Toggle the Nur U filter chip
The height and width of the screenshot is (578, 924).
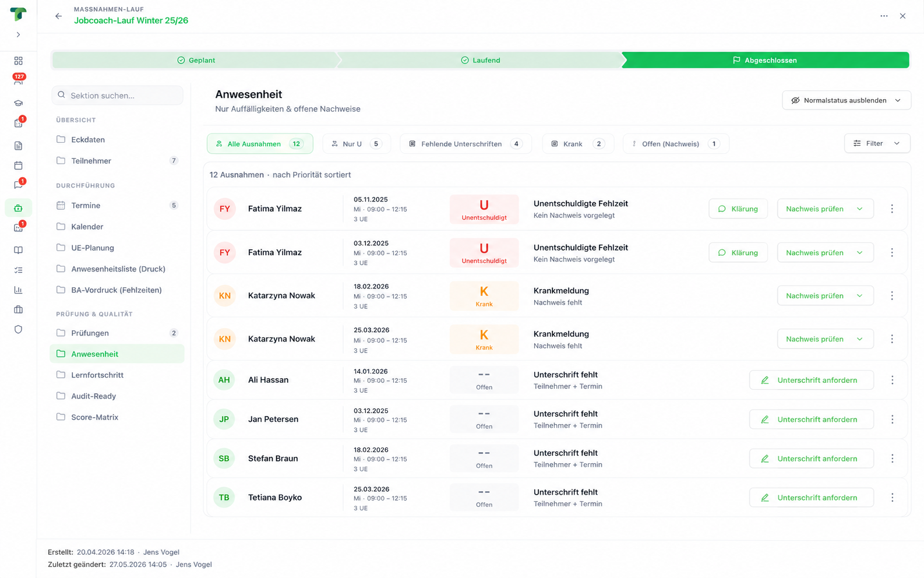pos(357,144)
